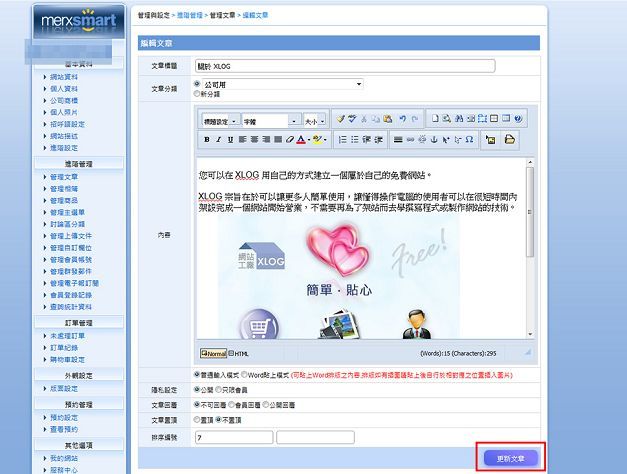The height and width of the screenshot is (474, 627).
Task: Apply Underline formatting in the editor
Action: coord(230,140)
